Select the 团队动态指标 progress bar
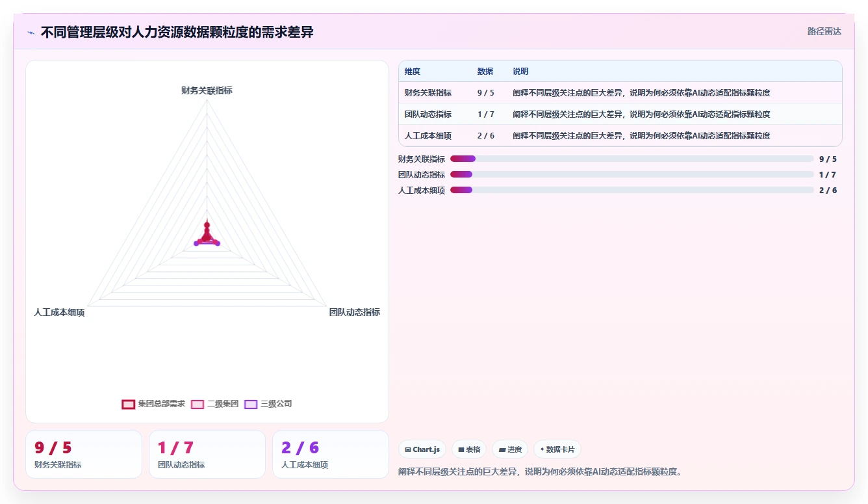This screenshot has height=504, width=868. [x=632, y=174]
